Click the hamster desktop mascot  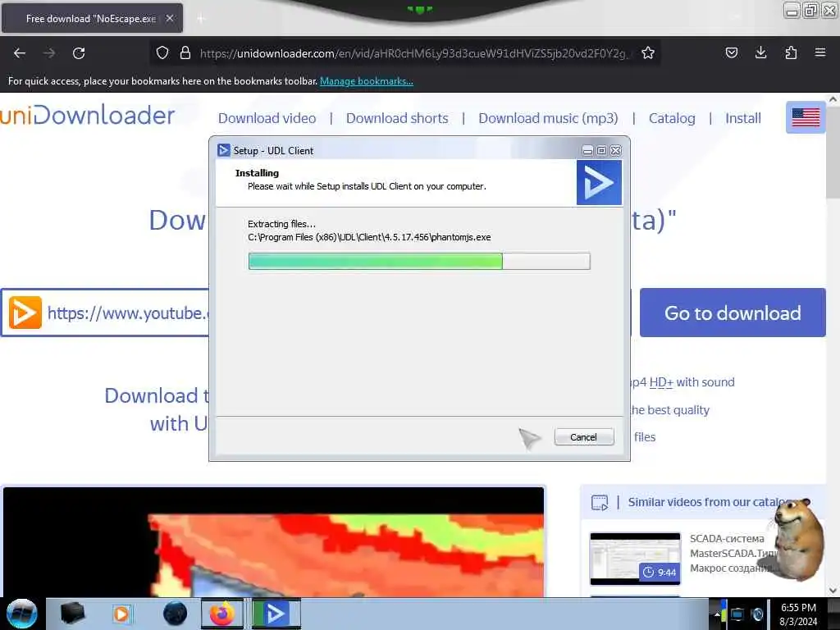tap(797, 538)
